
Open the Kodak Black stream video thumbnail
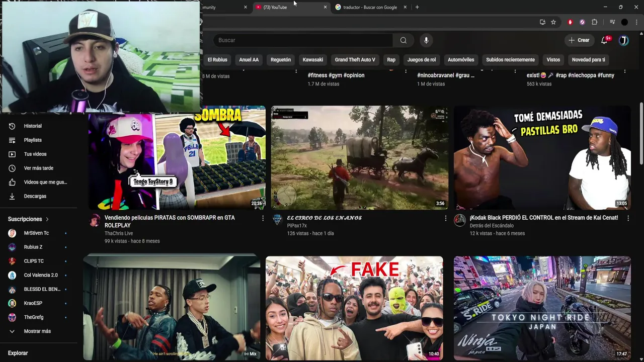[x=542, y=157]
